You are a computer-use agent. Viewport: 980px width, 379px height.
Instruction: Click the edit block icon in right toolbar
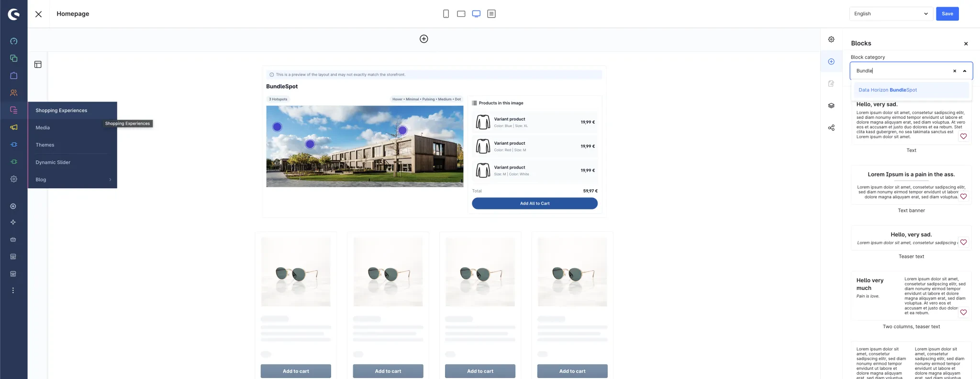(832, 84)
